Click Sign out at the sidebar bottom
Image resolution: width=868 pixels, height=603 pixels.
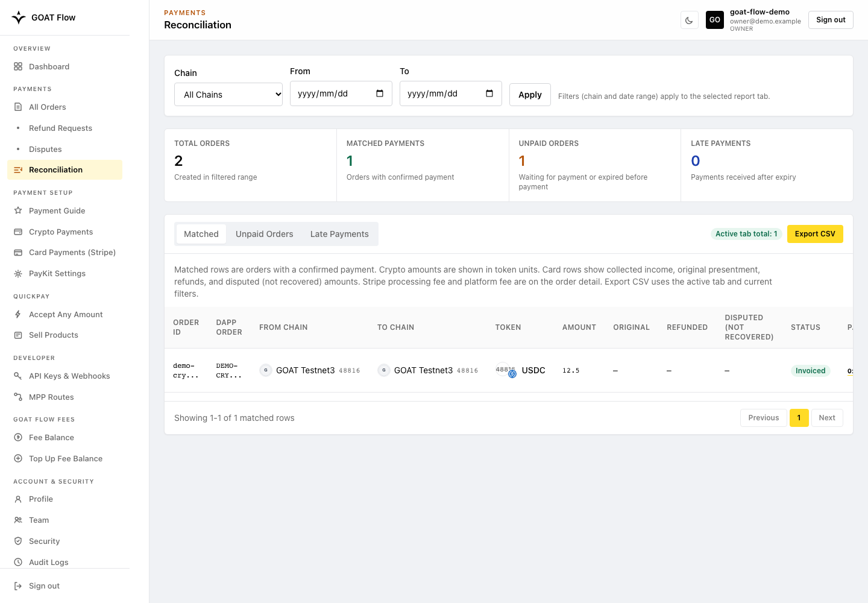point(64,586)
